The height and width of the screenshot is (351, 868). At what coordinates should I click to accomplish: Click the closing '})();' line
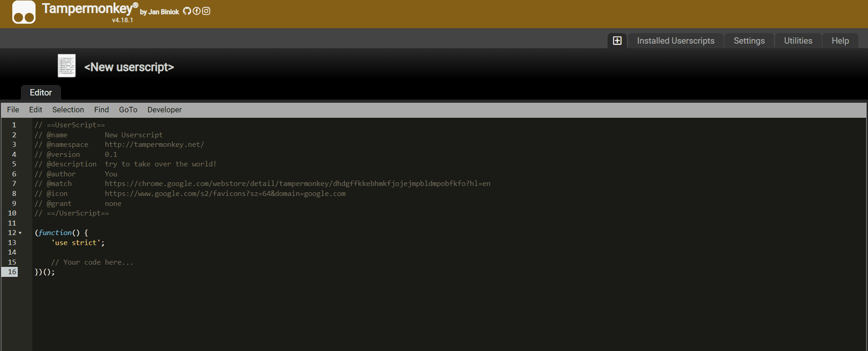(45, 272)
